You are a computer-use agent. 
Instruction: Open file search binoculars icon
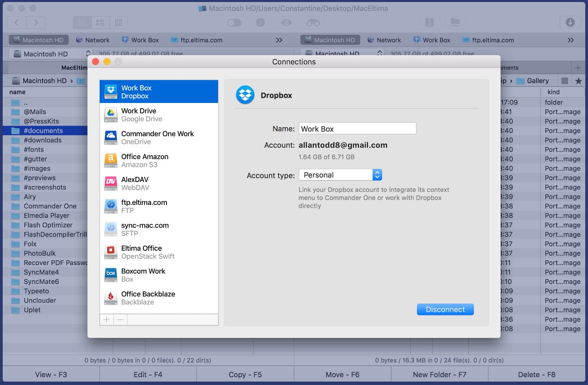pos(313,23)
